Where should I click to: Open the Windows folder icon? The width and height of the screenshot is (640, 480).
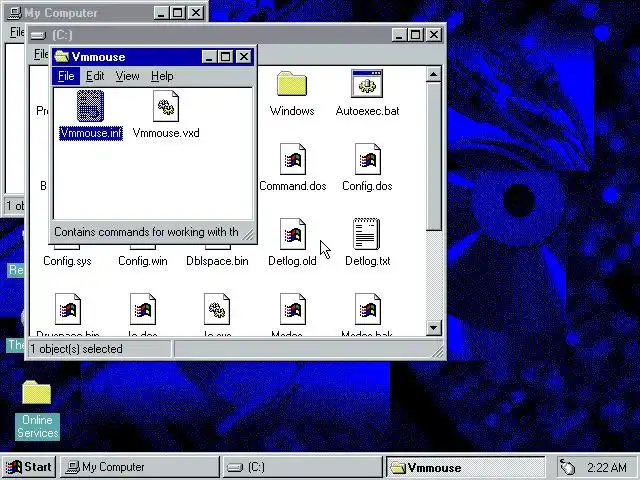(x=291, y=84)
